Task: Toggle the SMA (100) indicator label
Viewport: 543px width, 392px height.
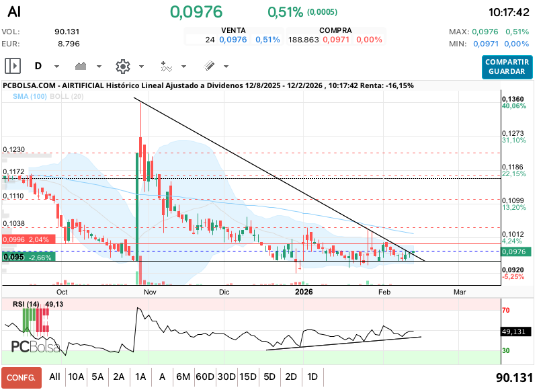Action: (x=29, y=97)
